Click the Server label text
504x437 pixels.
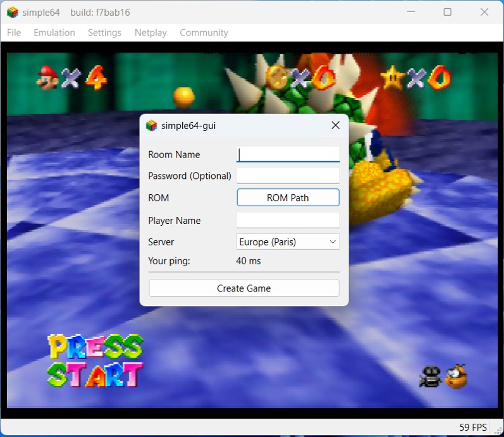tap(161, 242)
